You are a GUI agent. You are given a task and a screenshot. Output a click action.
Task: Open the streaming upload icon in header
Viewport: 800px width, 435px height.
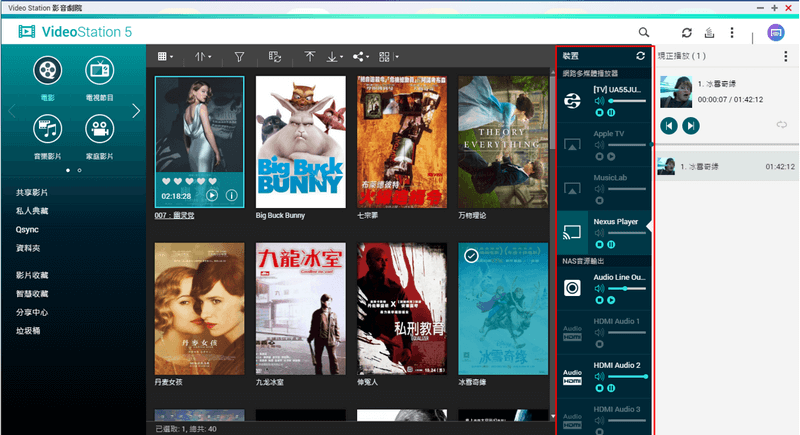709,33
